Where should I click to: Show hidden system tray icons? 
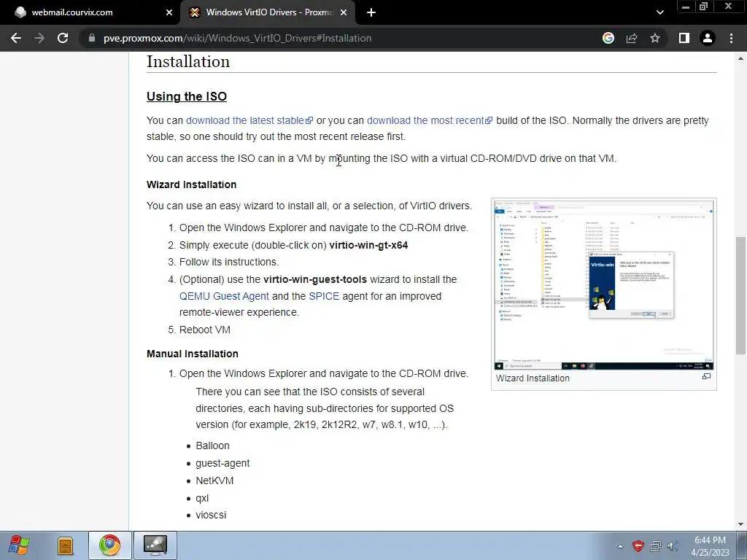620,546
